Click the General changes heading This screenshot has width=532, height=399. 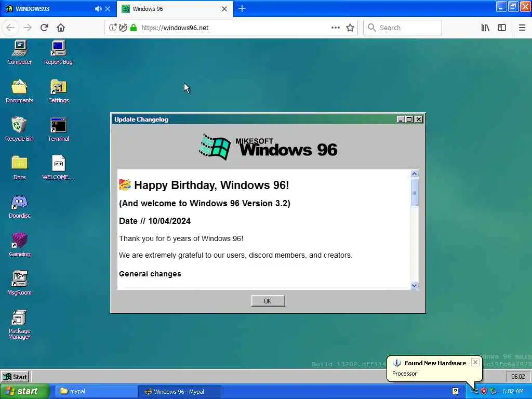150,274
